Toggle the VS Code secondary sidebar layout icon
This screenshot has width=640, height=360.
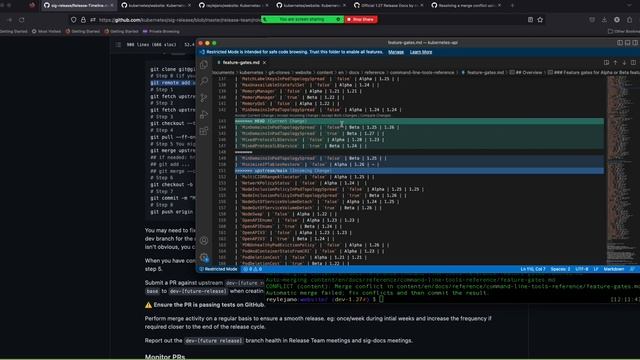coord(635,42)
